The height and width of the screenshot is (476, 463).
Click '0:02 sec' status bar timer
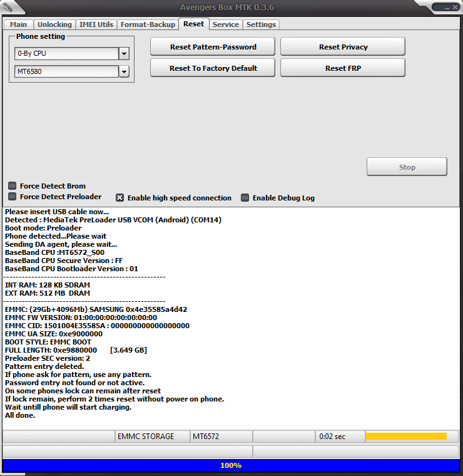(340, 437)
